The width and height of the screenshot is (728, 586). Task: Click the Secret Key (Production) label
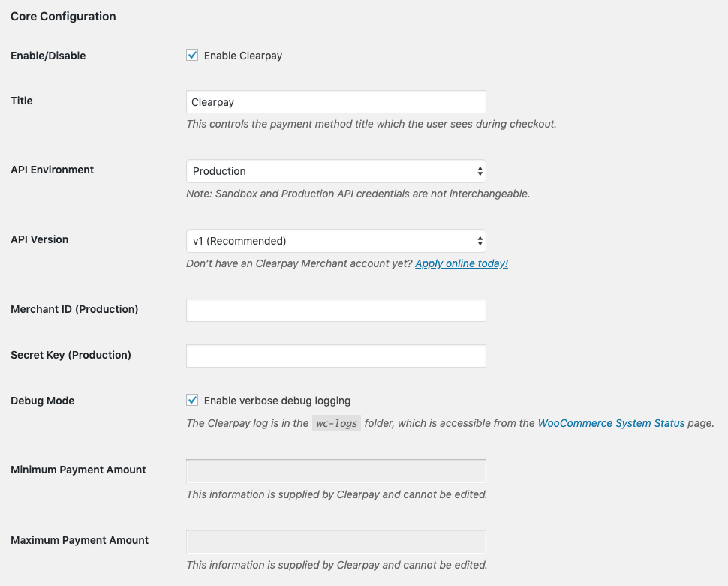click(x=71, y=355)
